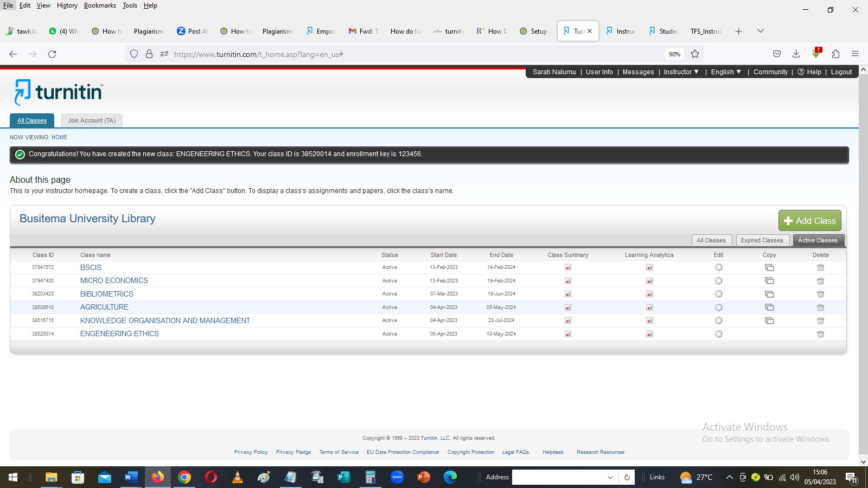Go back to previous page
The width and height of the screenshot is (868, 488).
(13, 54)
